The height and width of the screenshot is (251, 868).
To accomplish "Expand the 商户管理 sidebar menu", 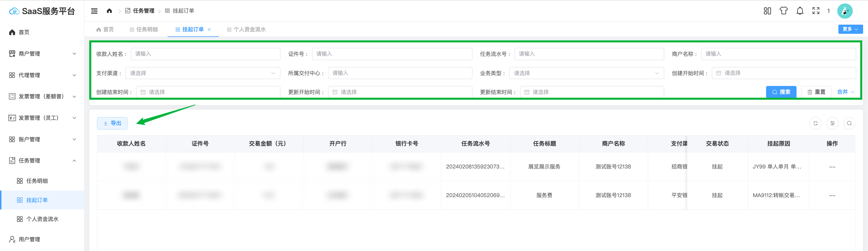I will [42, 54].
